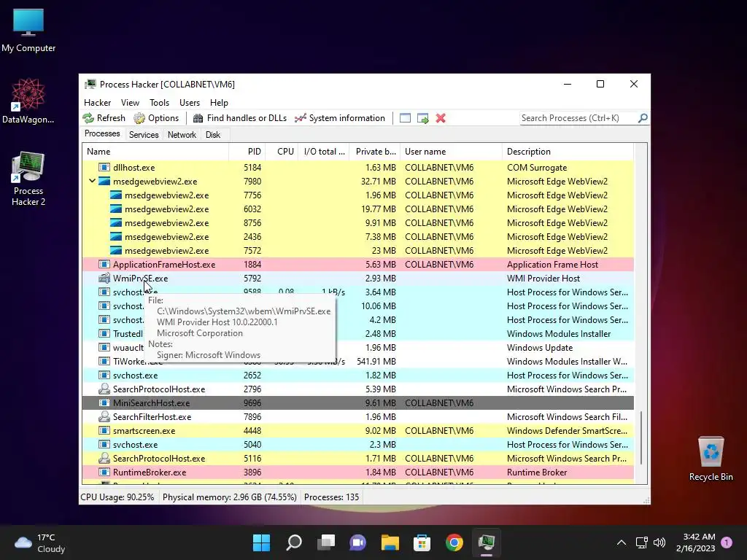Click the ApplicationFrameHost.exe process icon
Viewport: 747px width, 560px height.
coord(104,264)
